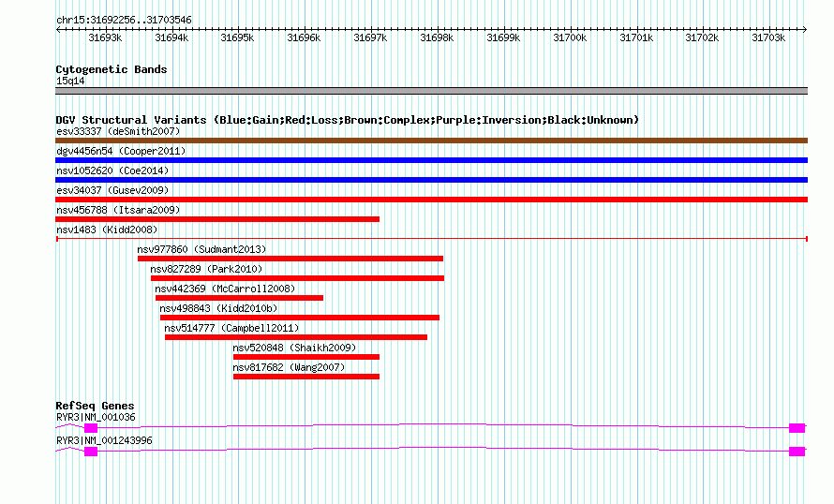Click the 31702k ruler tick label
The width and height of the screenshot is (834, 504).
[702, 37]
